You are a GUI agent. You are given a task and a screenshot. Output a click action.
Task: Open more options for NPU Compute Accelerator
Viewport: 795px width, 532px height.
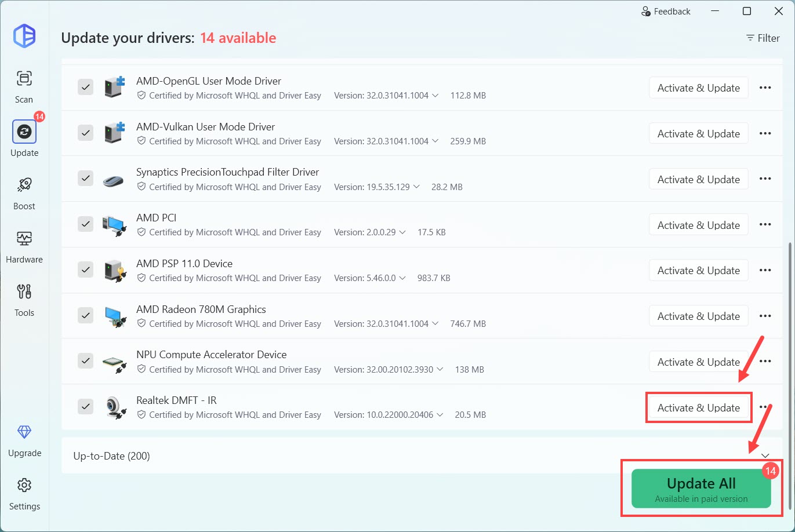pyautogui.click(x=765, y=362)
